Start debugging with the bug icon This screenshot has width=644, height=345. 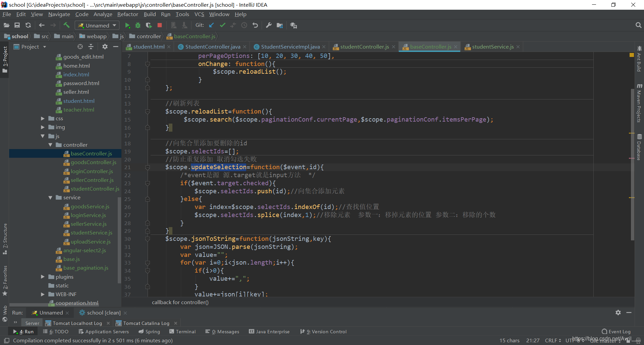pyautogui.click(x=138, y=25)
